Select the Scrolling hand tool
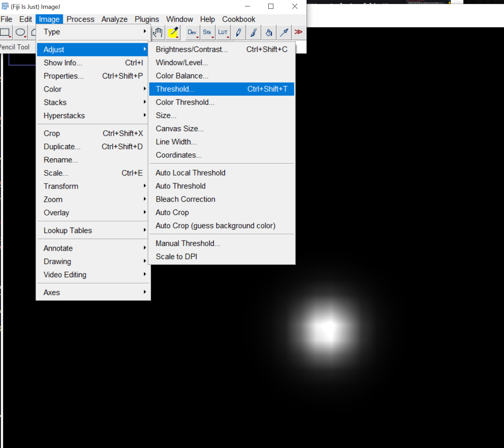The height and width of the screenshot is (448, 504). 157,33
